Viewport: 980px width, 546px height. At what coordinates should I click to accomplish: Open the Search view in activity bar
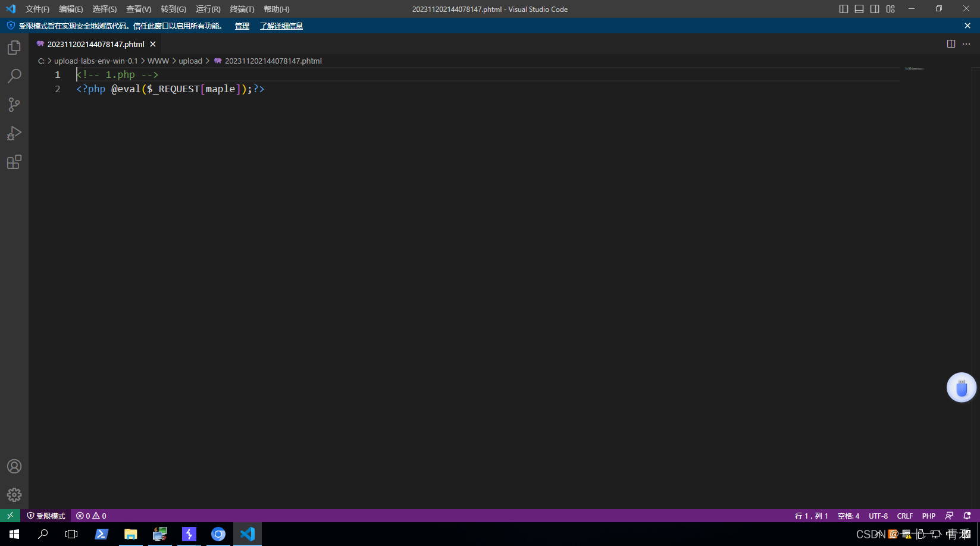pos(14,76)
